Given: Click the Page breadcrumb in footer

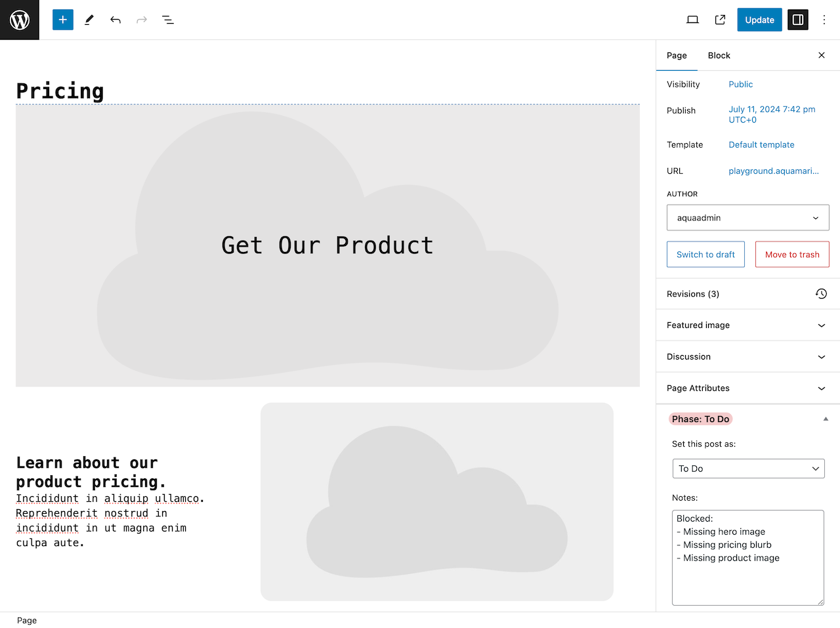Looking at the screenshot, I should click(27, 621).
